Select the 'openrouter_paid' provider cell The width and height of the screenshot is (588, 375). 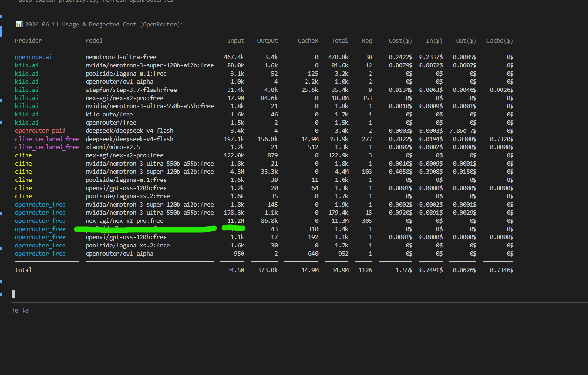(40, 131)
